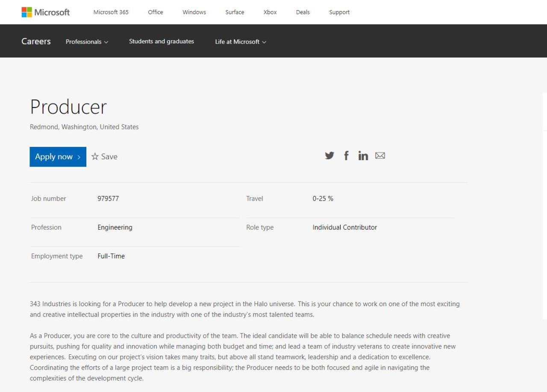Share job on Facebook
The image size is (547, 392).
(x=346, y=156)
